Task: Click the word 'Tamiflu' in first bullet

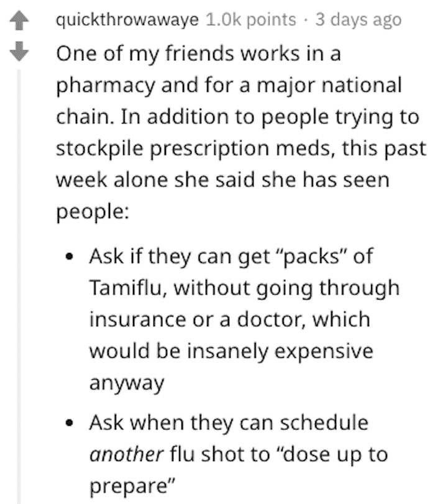Action: [x=125, y=287]
